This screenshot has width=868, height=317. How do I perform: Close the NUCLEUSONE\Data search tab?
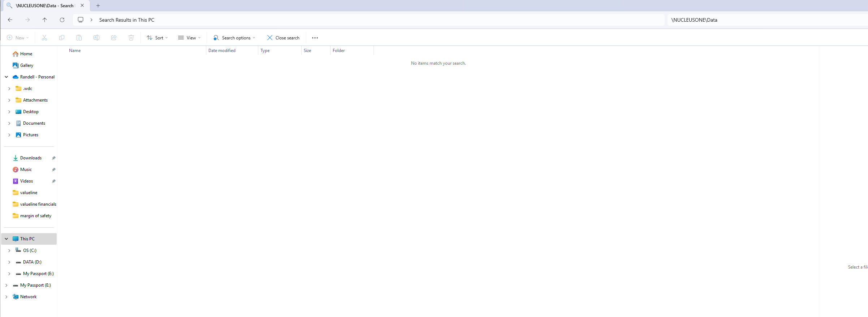pos(82,5)
